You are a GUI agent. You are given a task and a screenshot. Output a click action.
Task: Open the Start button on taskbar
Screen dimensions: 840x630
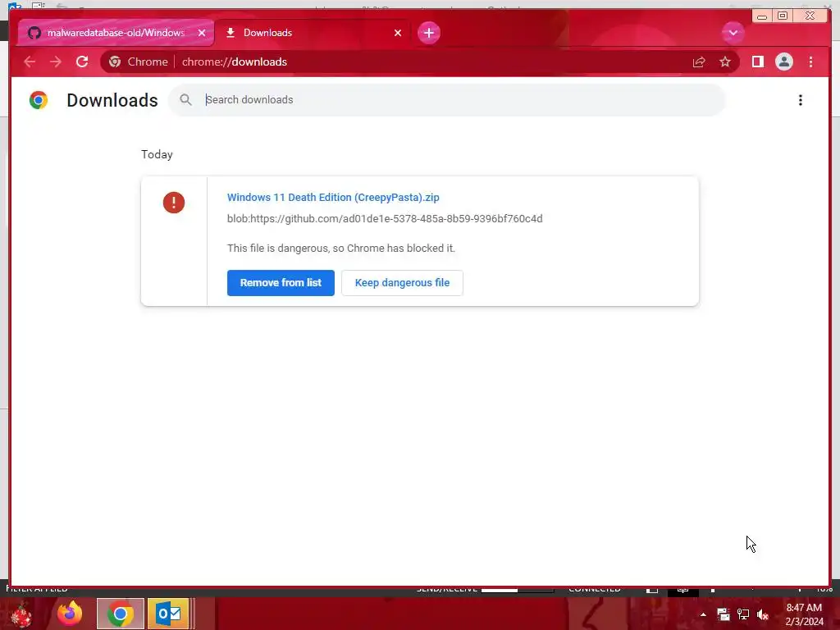click(x=21, y=614)
